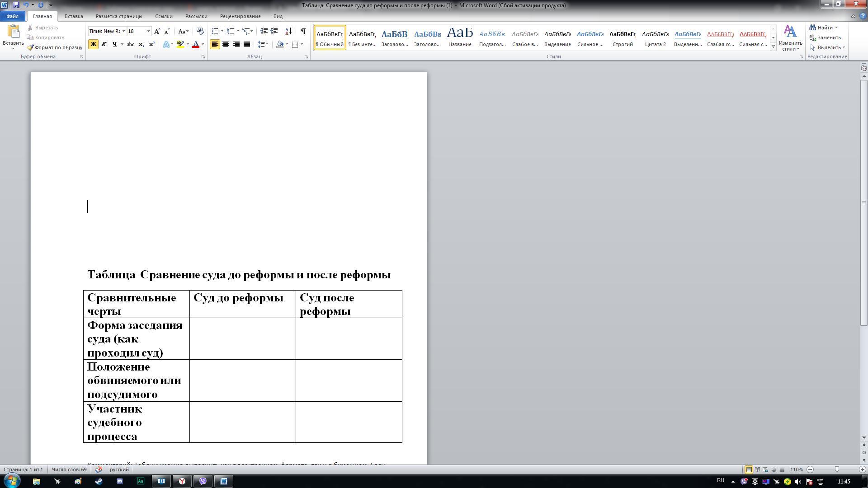The width and height of the screenshot is (868, 488).
Task: Toggle paragraph marks (¶) display
Action: tap(303, 31)
